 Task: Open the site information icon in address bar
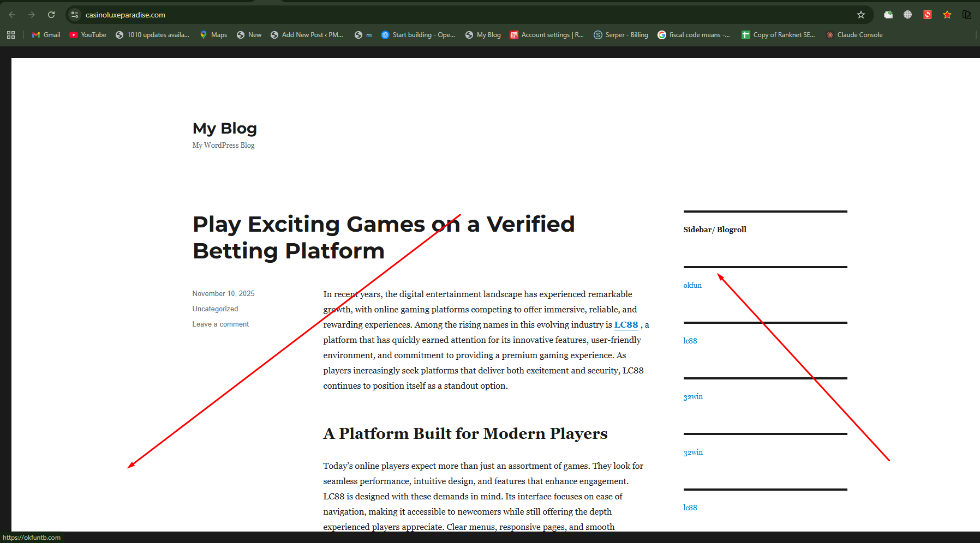[x=75, y=15]
